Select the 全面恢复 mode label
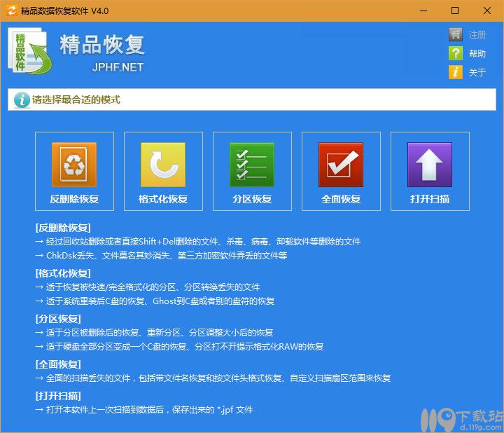Screen dimensions: 504x433 341,199
